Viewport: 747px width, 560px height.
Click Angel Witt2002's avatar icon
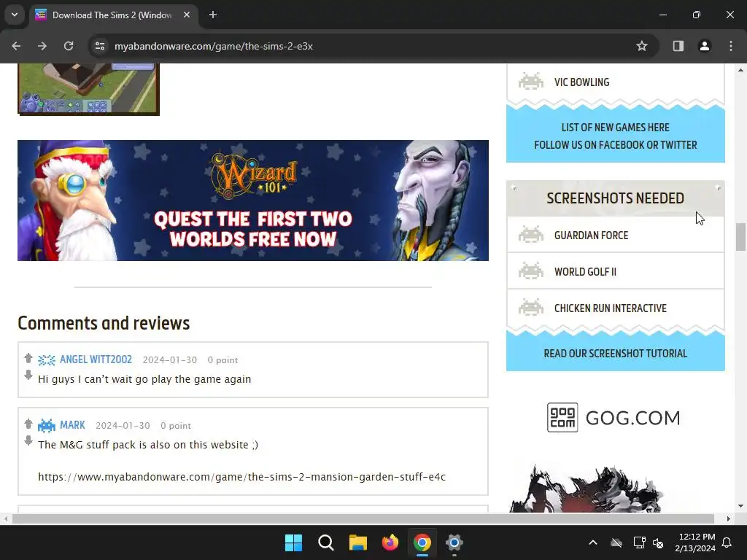tap(47, 360)
